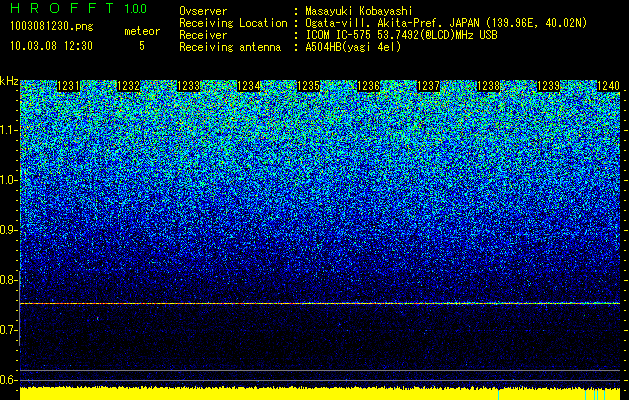Click the 1.0 frequency axis label
This screenshot has width=629, height=400.
click(x=9, y=181)
